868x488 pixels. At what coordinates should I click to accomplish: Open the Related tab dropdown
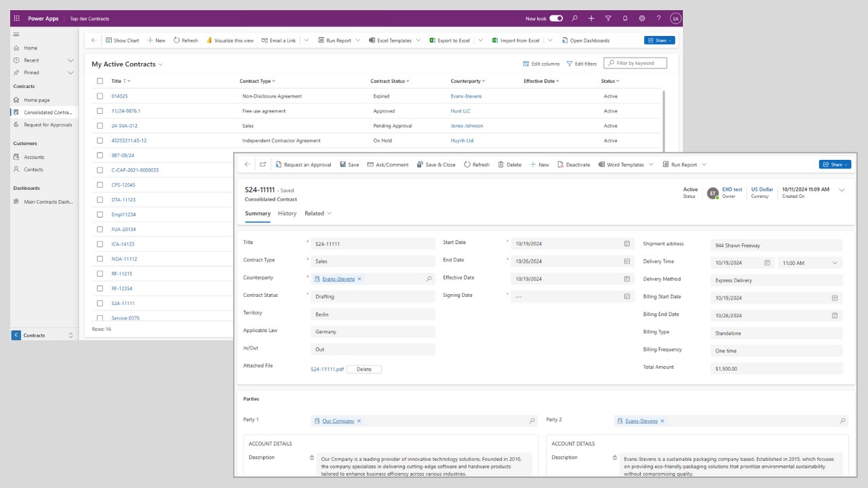[x=318, y=213]
